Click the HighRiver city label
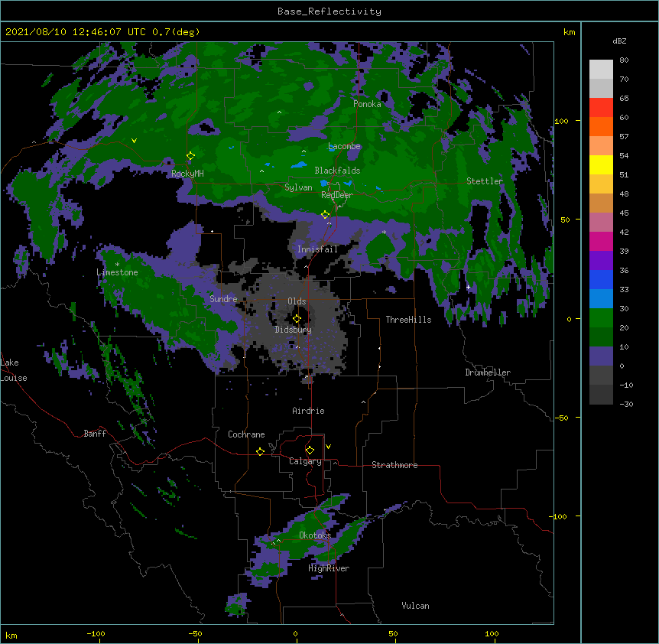Screen dimensions: 659x644 coord(329,568)
